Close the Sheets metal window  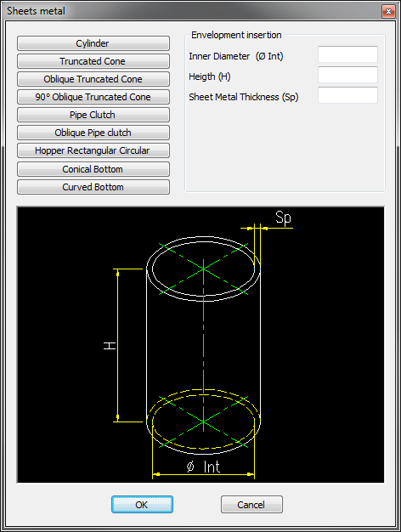388,11
